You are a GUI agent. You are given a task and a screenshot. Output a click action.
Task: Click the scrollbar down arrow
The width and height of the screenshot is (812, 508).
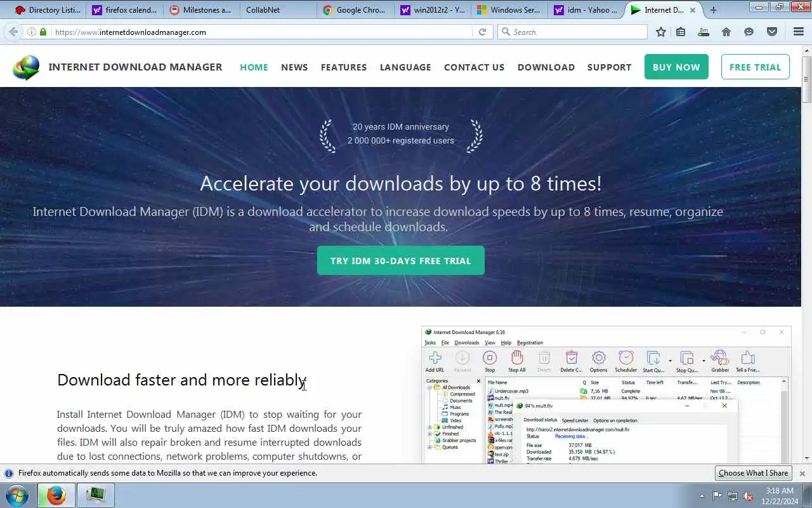point(807,458)
